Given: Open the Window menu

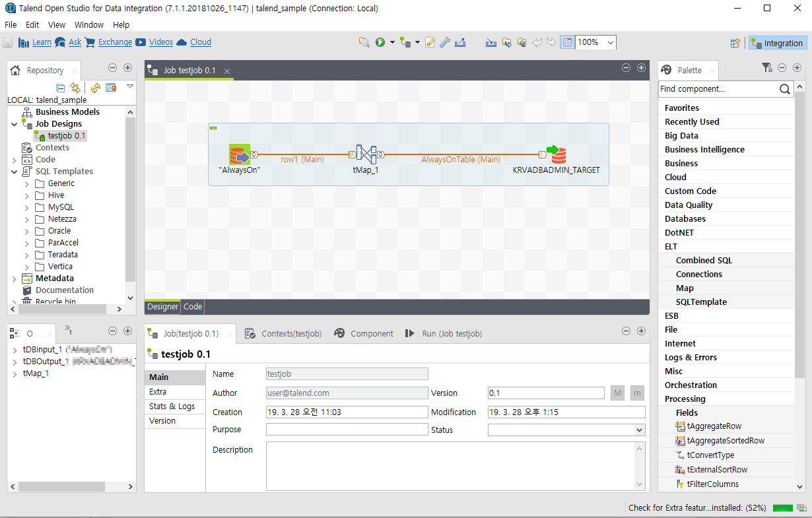Looking at the screenshot, I should pos(89,24).
